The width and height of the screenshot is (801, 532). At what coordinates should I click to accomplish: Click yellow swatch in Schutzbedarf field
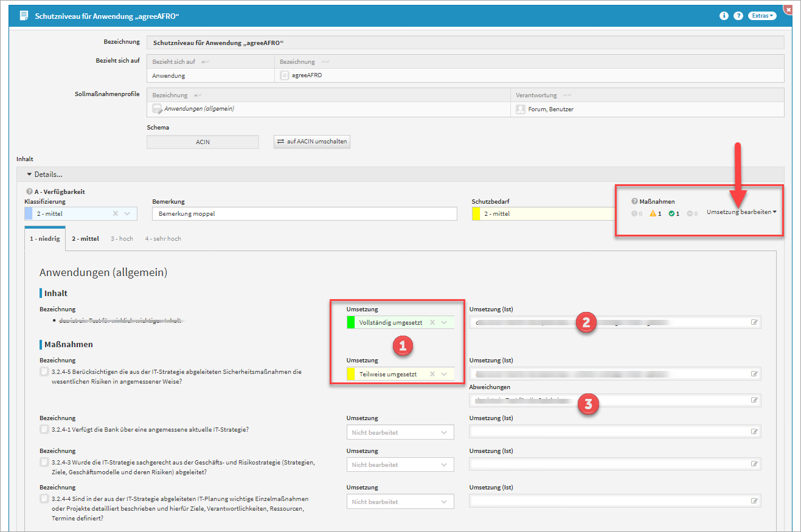(476, 213)
